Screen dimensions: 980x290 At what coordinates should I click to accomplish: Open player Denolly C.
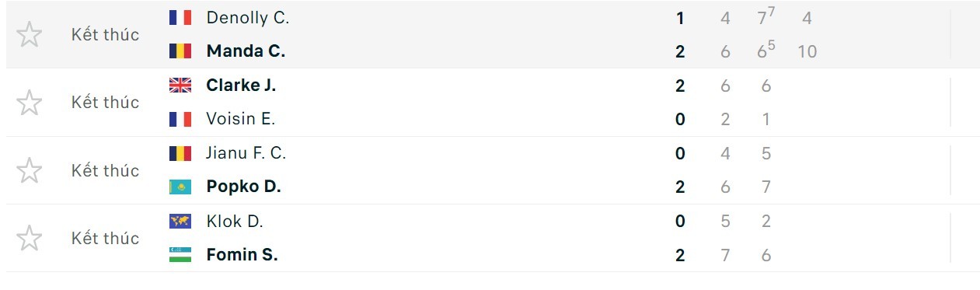248,17
